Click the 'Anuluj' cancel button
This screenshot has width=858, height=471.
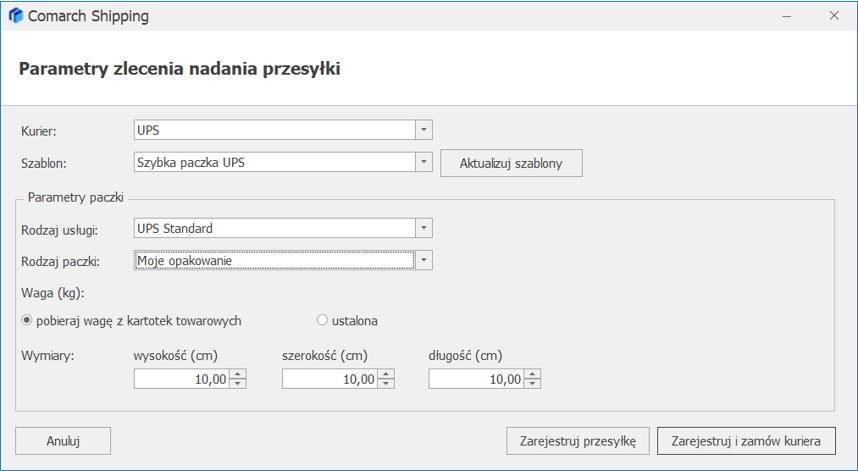(63, 440)
